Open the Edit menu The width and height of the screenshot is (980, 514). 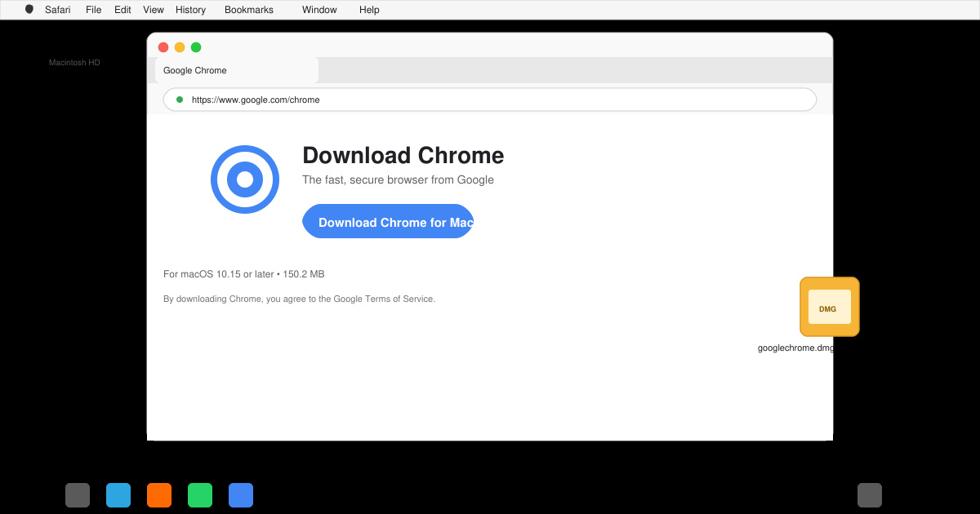122,10
